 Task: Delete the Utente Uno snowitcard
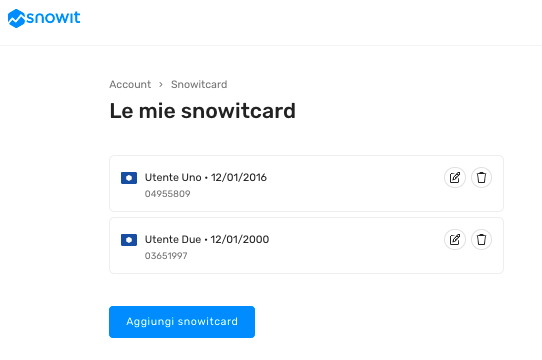coord(481,177)
